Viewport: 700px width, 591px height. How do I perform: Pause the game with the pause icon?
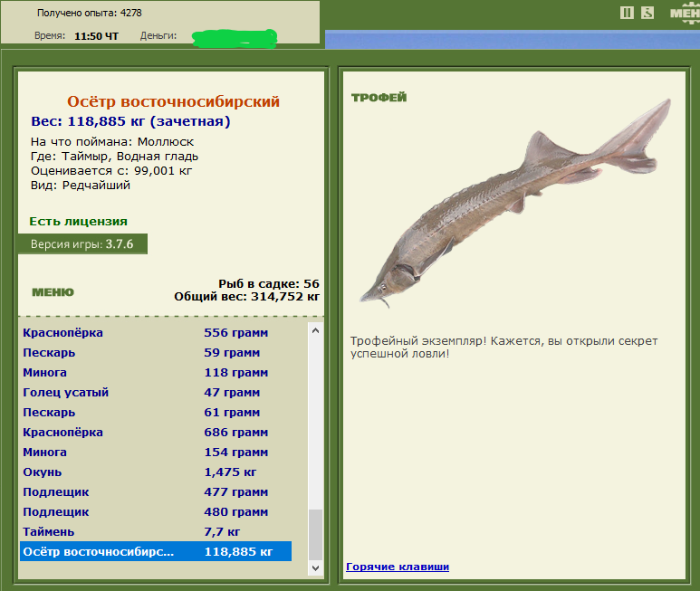coord(627,13)
